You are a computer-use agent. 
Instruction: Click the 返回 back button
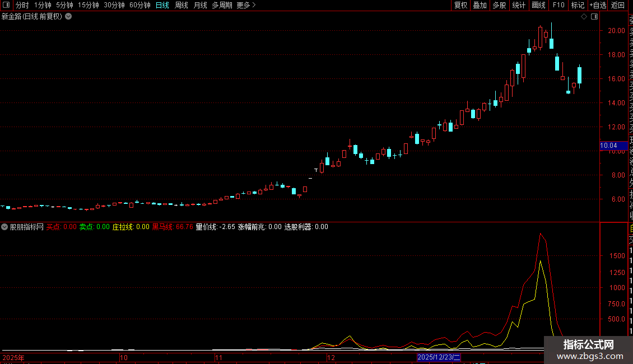point(618,5)
